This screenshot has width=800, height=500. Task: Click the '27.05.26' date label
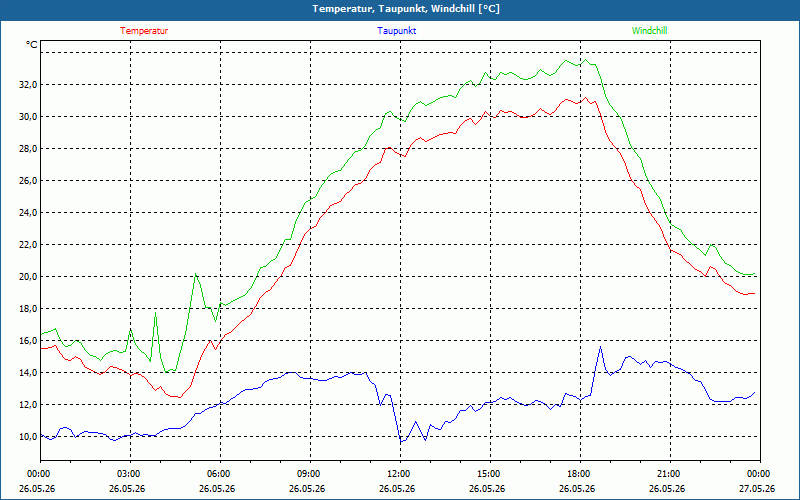(x=757, y=489)
